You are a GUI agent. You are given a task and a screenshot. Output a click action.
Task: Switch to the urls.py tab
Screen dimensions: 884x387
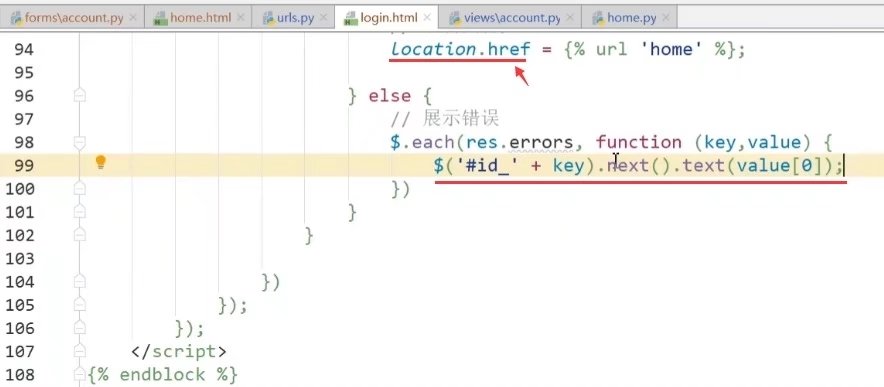pyautogui.click(x=293, y=18)
